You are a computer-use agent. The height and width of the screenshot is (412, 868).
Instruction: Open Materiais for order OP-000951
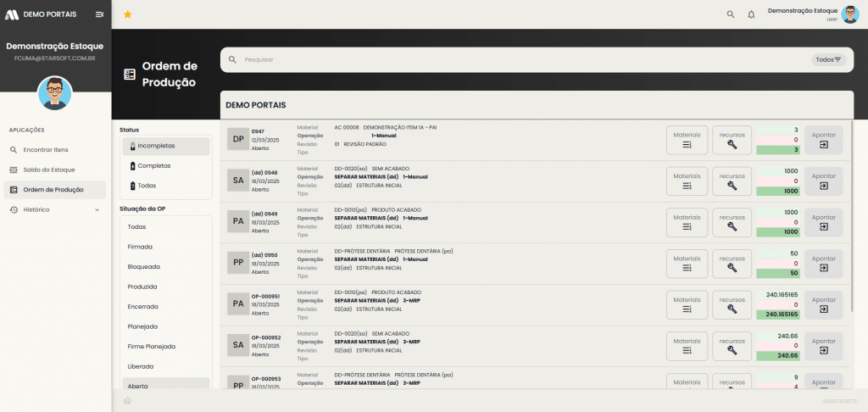click(x=687, y=305)
